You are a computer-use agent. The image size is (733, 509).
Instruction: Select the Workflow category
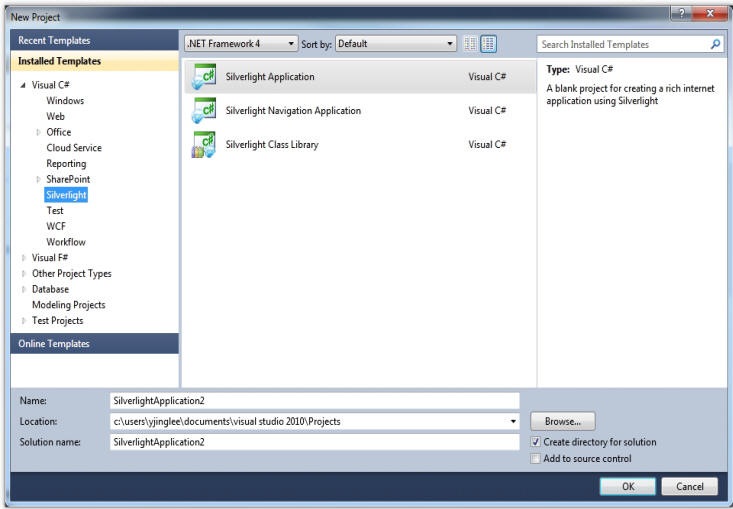[66, 242]
